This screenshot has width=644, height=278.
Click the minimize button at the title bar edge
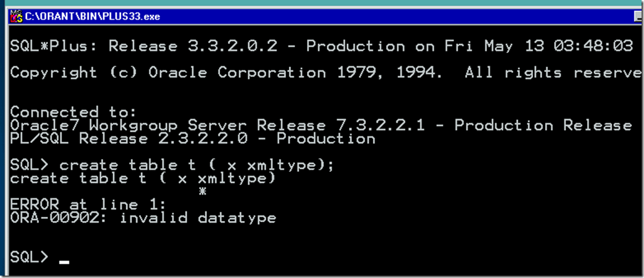click(639, 16)
